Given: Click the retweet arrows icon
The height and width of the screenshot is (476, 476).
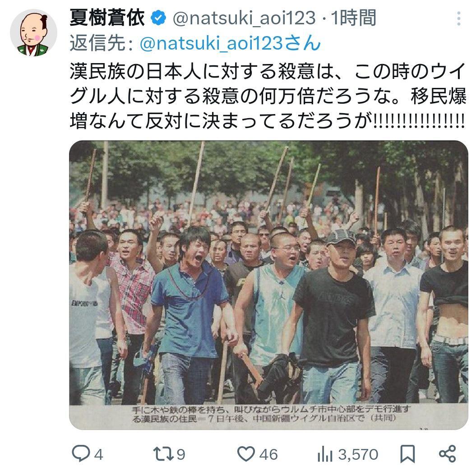Looking at the screenshot, I should pos(163,454).
